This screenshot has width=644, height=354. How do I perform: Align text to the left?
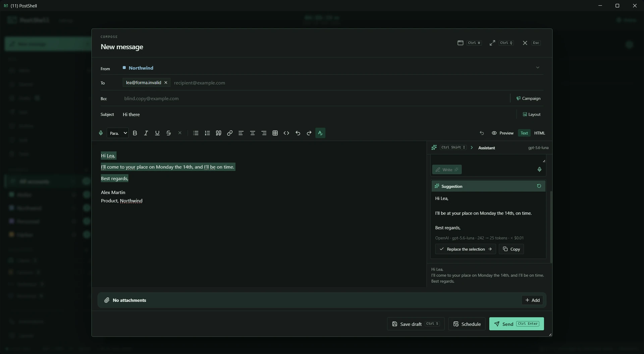click(241, 133)
